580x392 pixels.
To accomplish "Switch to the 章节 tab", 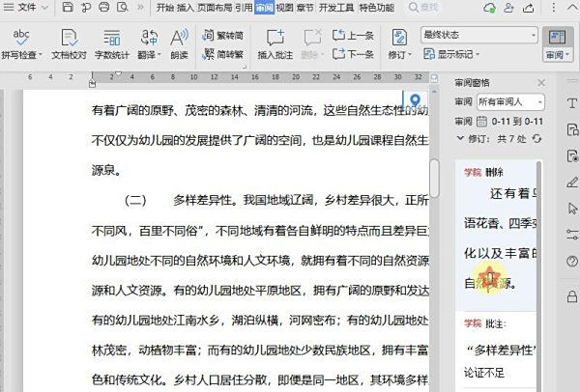I will tap(304, 8).
